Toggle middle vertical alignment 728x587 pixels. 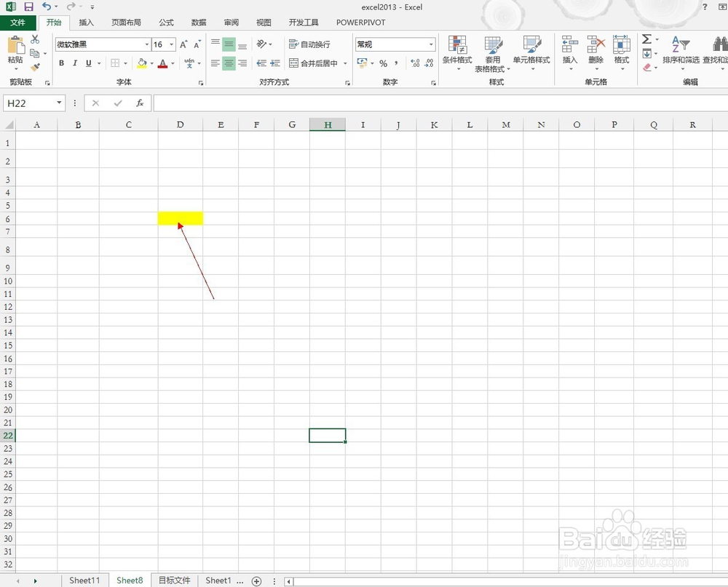229,44
